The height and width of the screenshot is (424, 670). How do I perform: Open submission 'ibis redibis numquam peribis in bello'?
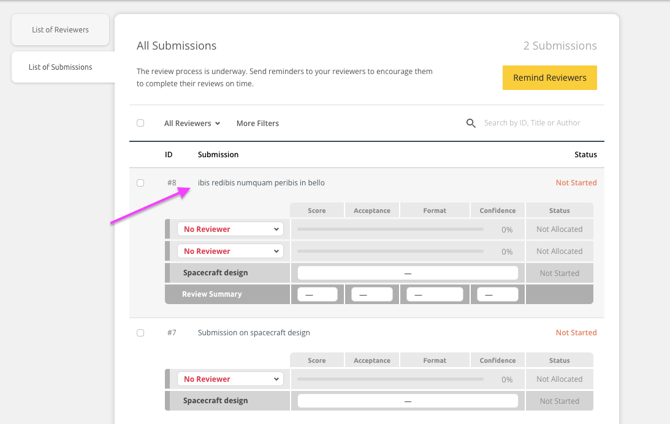tap(261, 183)
